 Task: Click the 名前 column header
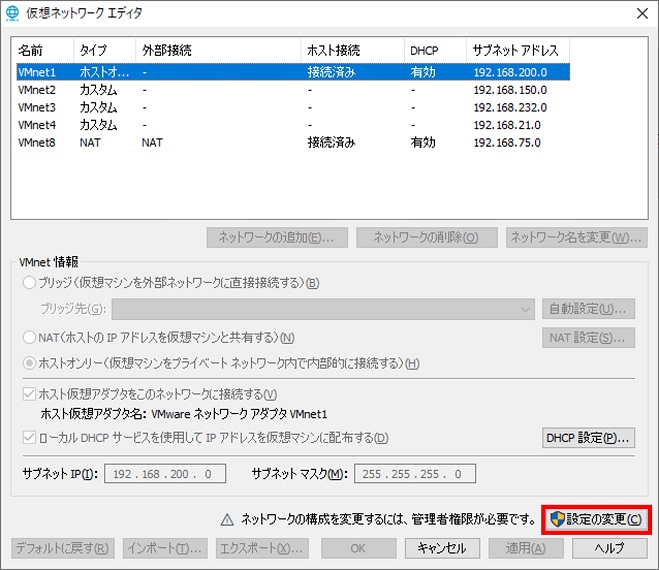[x=42, y=50]
